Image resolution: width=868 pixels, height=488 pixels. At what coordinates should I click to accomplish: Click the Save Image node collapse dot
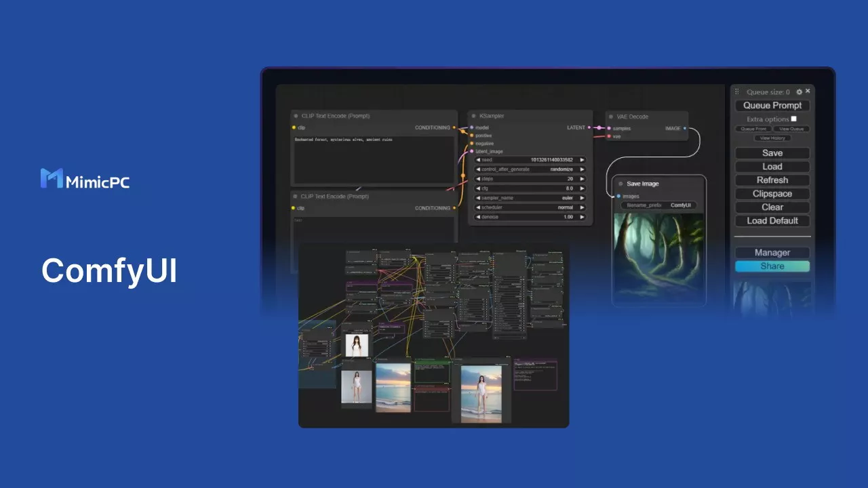click(620, 184)
